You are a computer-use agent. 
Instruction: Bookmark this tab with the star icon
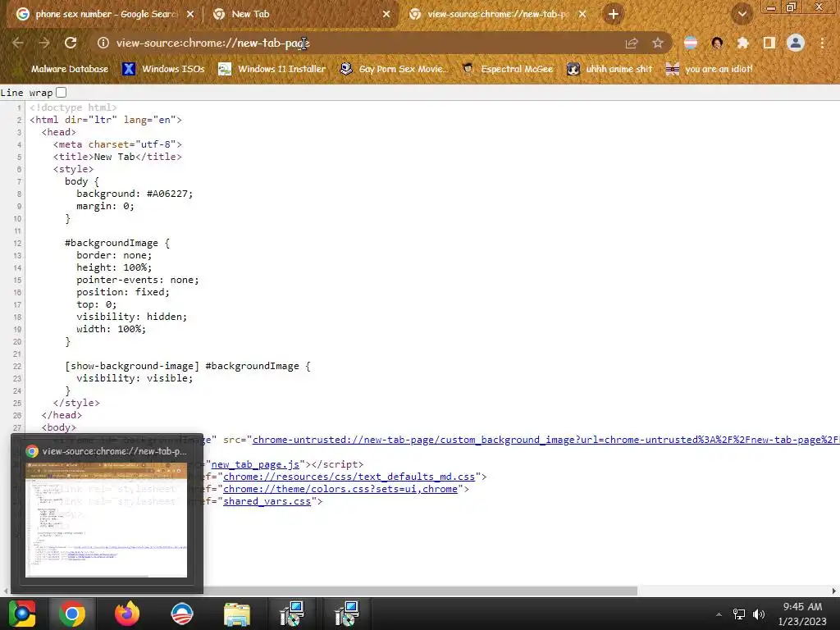pyautogui.click(x=658, y=43)
